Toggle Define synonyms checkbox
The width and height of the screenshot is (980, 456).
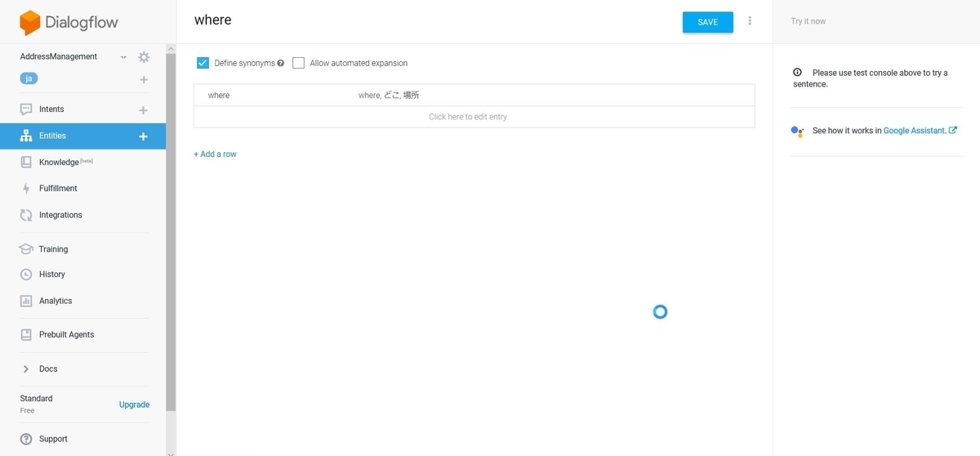pos(203,63)
